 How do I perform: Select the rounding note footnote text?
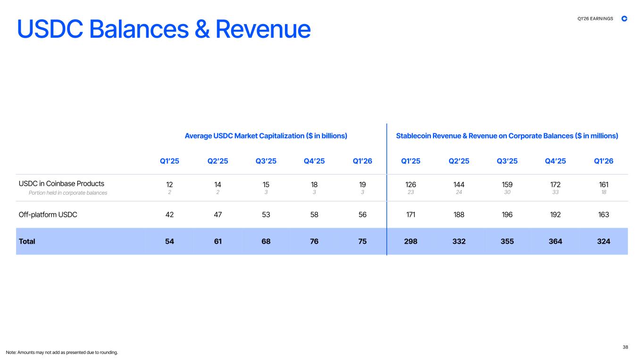coord(62,353)
